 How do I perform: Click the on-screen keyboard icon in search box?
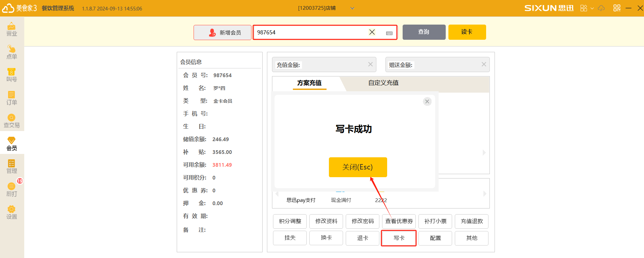(x=389, y=33)
